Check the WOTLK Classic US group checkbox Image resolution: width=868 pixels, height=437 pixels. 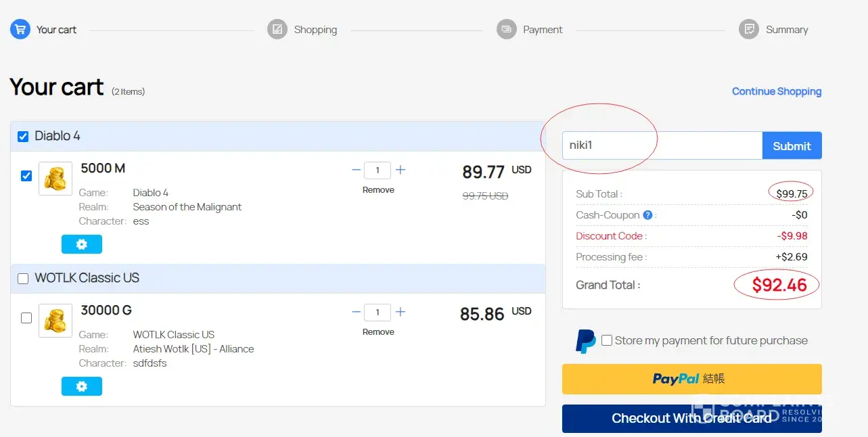(23, 279)
